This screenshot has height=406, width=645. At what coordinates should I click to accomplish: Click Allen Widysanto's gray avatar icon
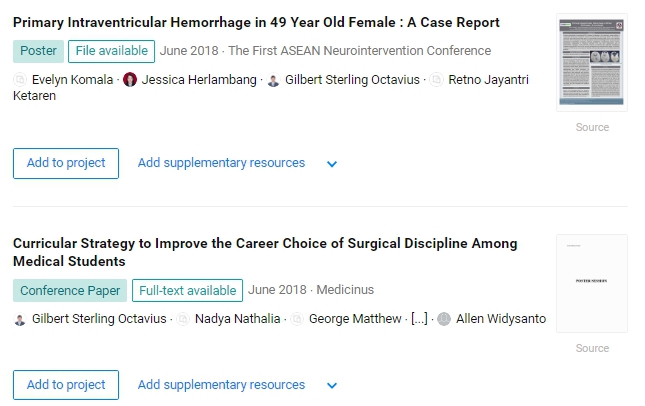coord(444,319)
